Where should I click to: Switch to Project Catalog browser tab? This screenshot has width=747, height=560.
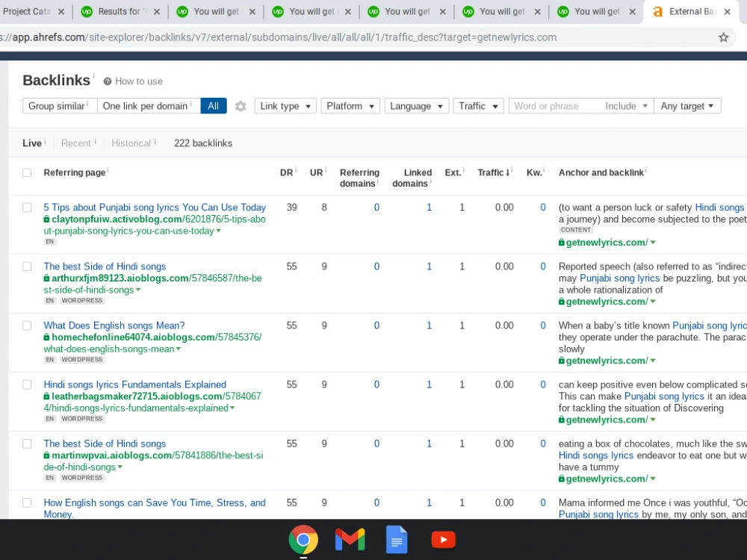[x=28, y=11]
